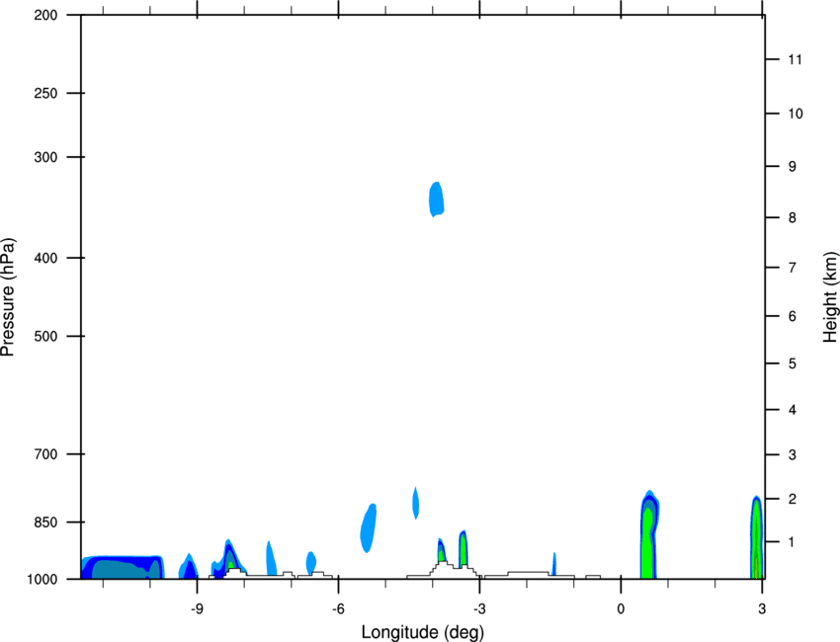
Task: Click the 1000 pressure tick label
Action: [x=42, y=579]
